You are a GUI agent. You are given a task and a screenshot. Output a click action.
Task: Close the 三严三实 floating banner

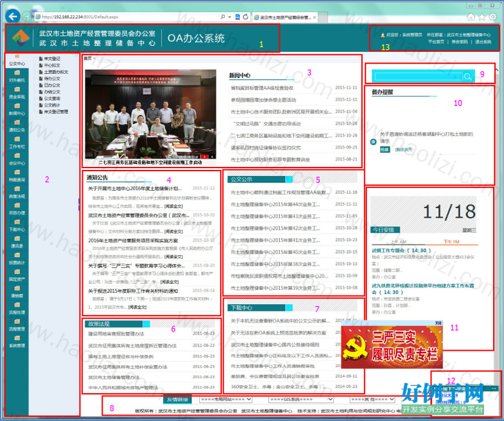[x=438, y=323]
